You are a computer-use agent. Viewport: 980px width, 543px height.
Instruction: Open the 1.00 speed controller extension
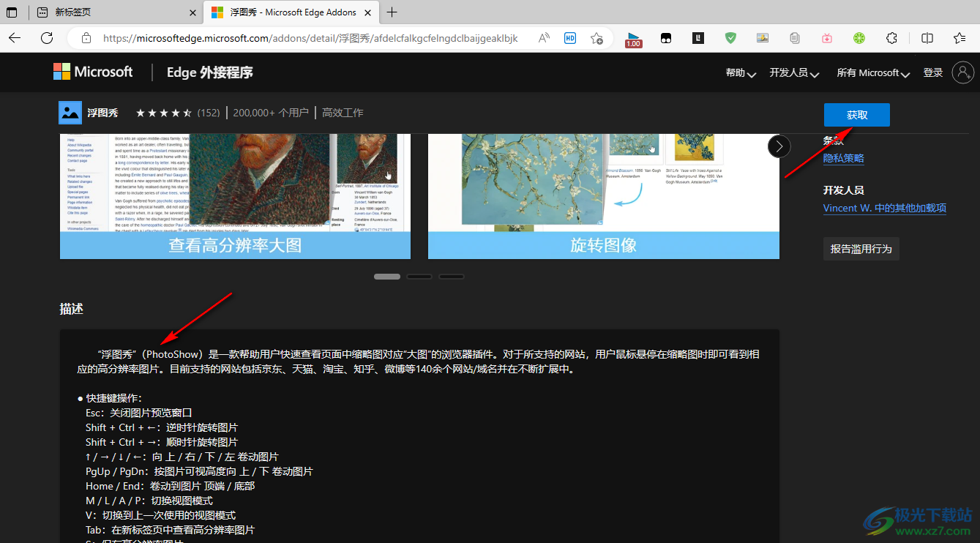pos(634,39)
